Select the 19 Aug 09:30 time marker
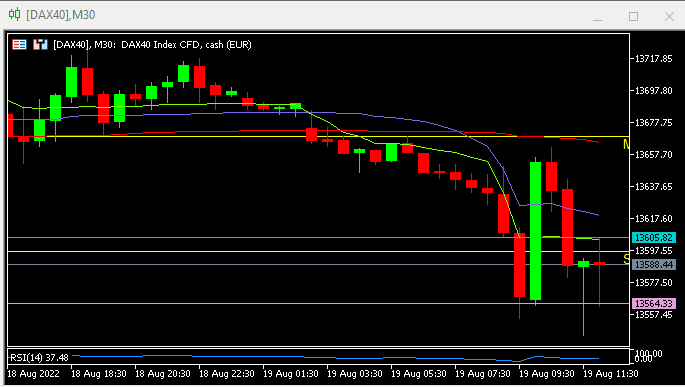The width and height of the screenshot is (685, 387). pos(546,374)
